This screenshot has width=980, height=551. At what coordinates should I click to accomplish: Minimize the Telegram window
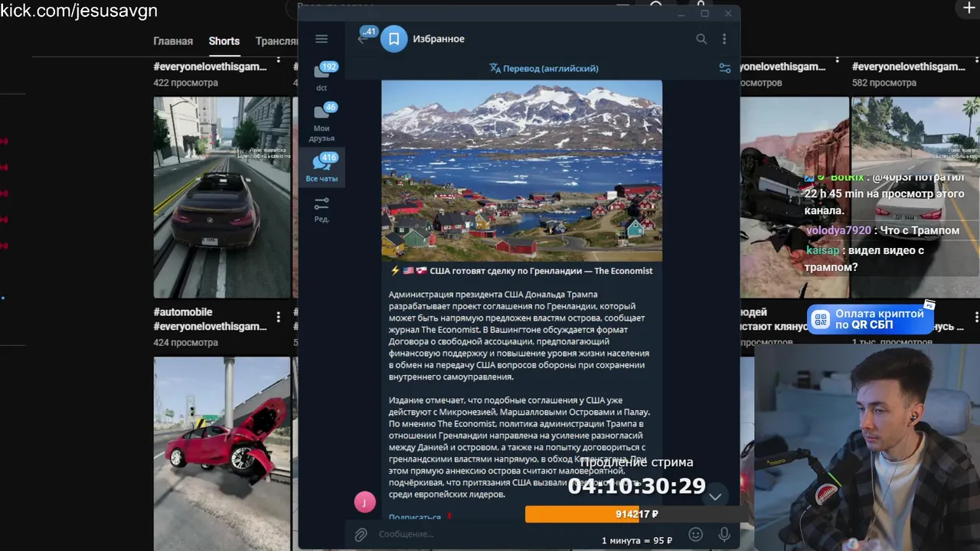point(681,13)
